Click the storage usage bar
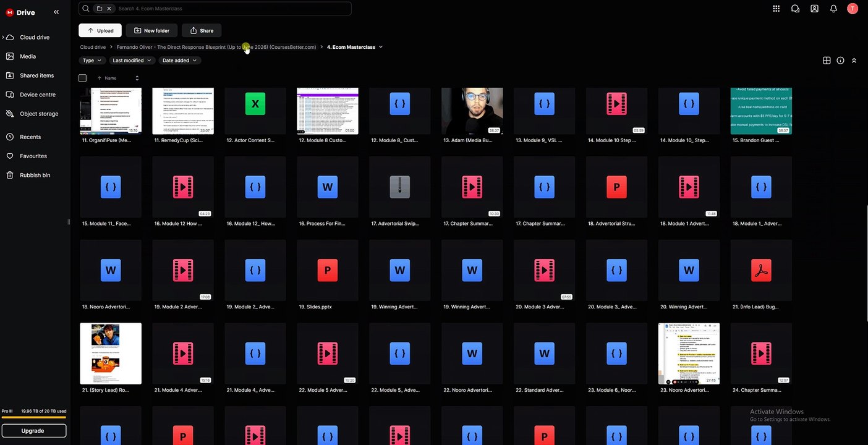Image resolution: width=868 pixels, height=445 pixels. (34, 417)
